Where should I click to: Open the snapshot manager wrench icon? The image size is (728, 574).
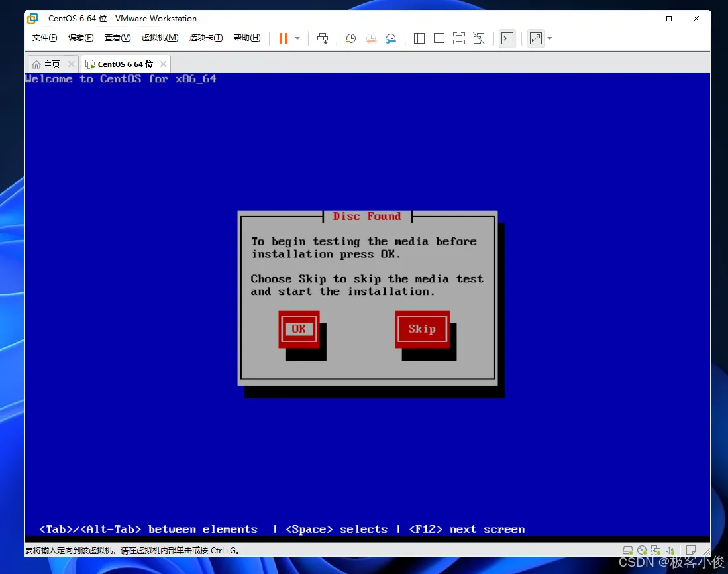(391, 38)
